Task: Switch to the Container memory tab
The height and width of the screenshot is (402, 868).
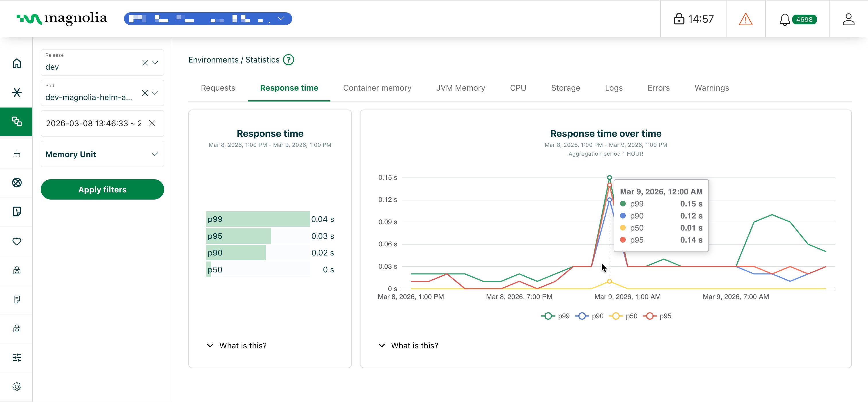Action: tap(377, 88)
